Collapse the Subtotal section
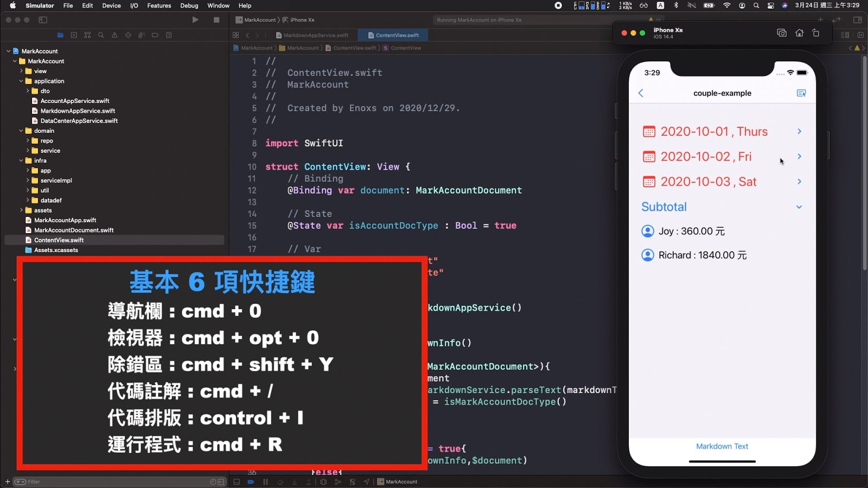The width and height of the screenshot is (868, 488). 799,207
